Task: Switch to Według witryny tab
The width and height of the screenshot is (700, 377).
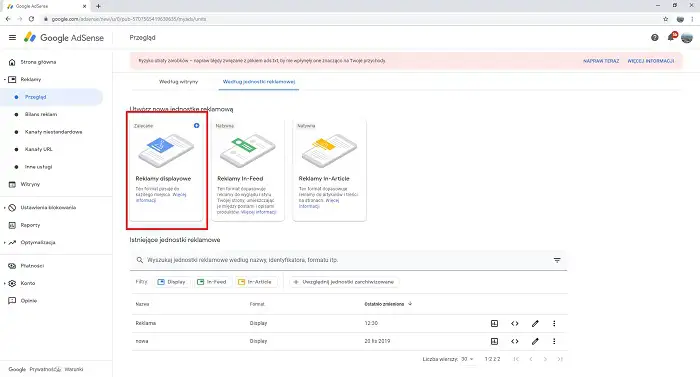Action: [x=179, y=82]
